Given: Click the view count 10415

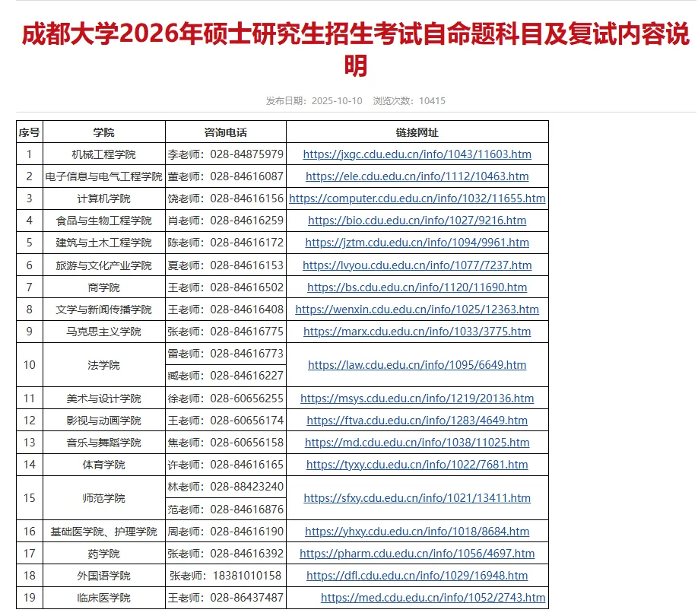Looking at the screenshot, I should [432, 101].
